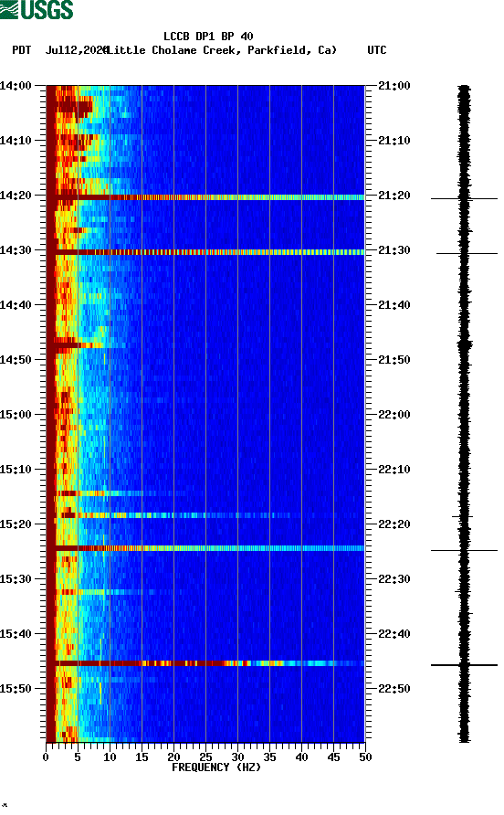Click the '22:10' UTC time label
Screen dimensions: 504x815
(394, 470)
